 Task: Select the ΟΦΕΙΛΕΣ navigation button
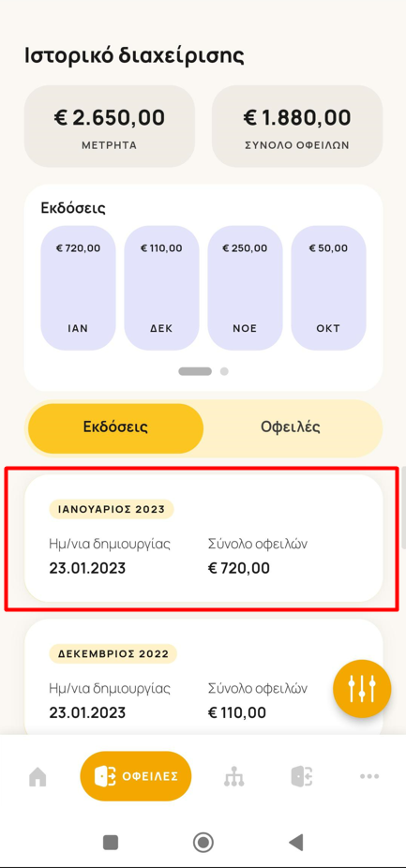click(x=136, y=776)
